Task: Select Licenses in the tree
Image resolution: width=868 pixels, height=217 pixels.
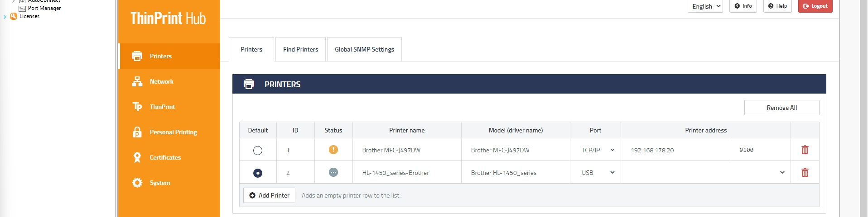Action: tap(29, 16)
